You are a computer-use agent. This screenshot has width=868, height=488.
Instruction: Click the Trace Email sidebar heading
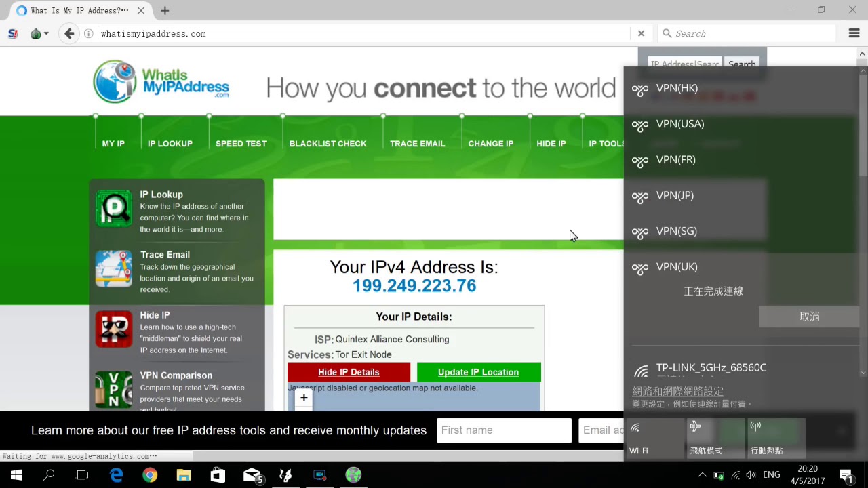pos(165,255)
